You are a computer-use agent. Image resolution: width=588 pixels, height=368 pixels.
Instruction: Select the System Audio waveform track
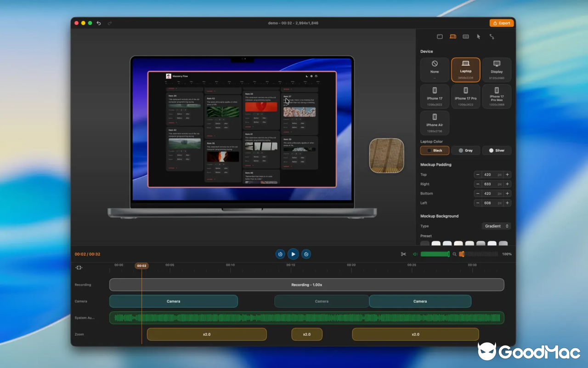point(306,318)
